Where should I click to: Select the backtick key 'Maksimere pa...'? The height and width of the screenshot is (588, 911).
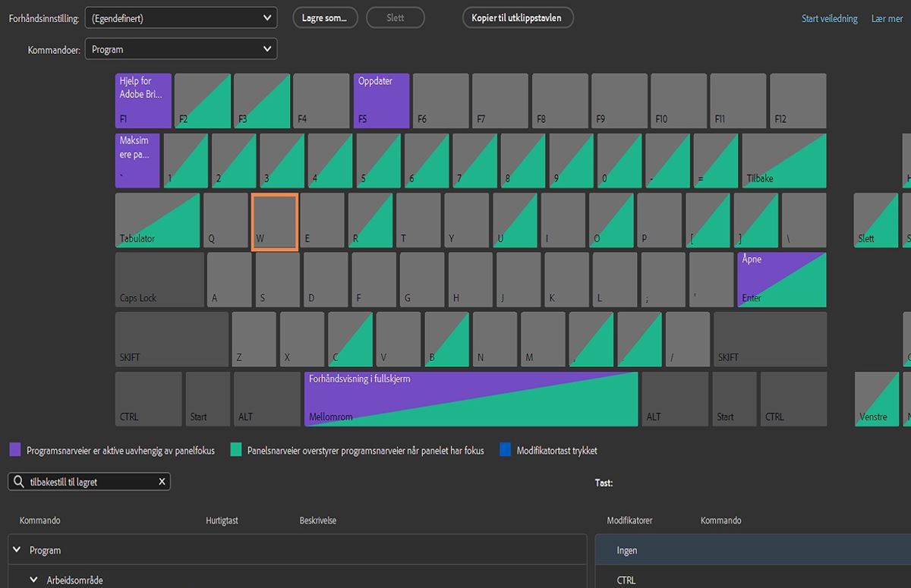tap(137, 161)
